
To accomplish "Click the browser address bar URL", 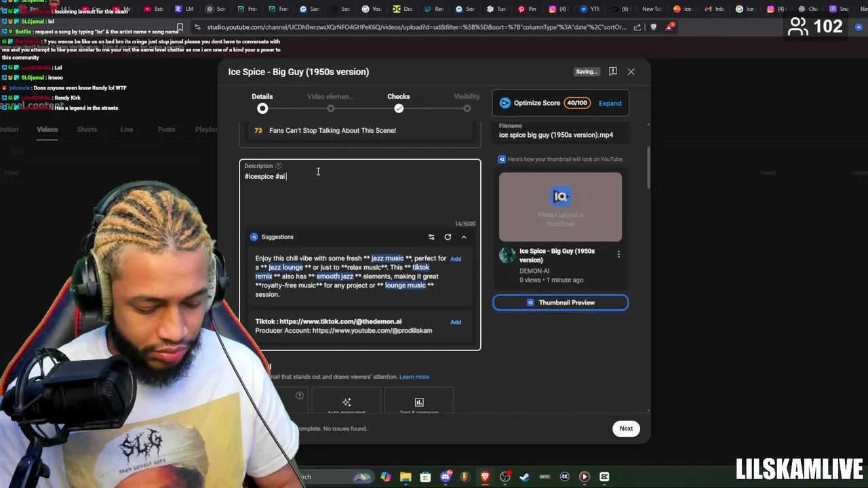I will pyautogui.click(x=417, y=27).
